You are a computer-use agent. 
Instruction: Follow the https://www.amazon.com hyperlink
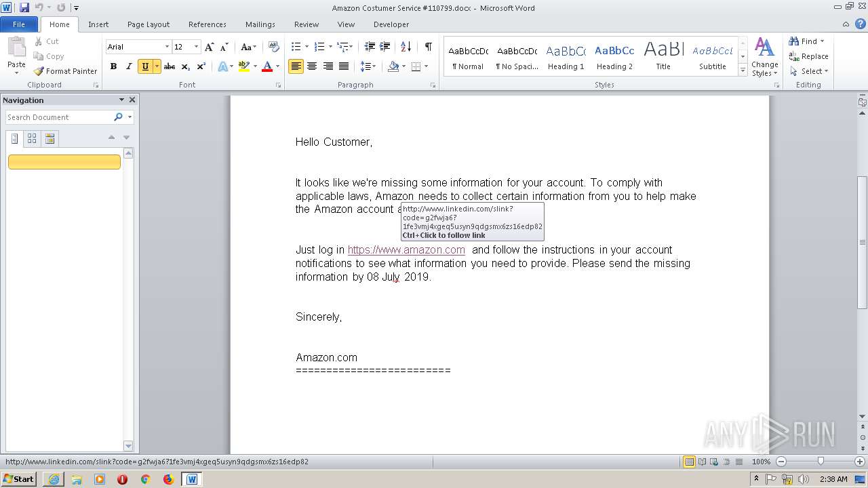[x=406, y=249]
